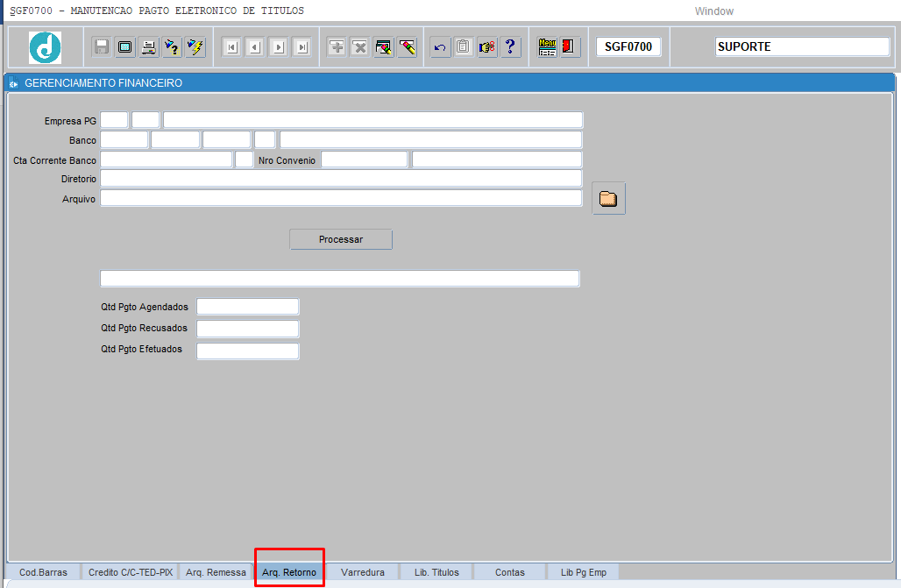
Task: Open the Window menu
Action: click(x=713, y=11)
